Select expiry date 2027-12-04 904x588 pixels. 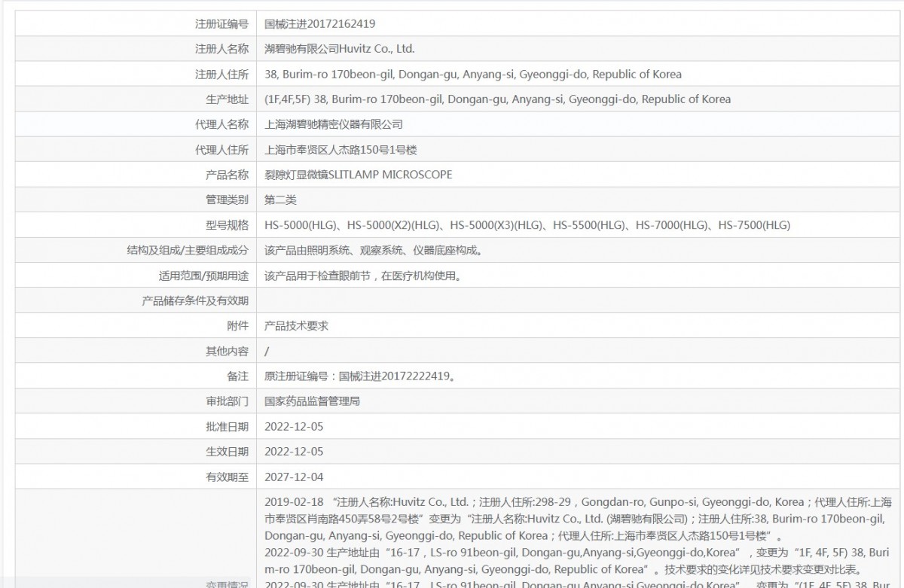pyautogui.click(x=294, y=477)
